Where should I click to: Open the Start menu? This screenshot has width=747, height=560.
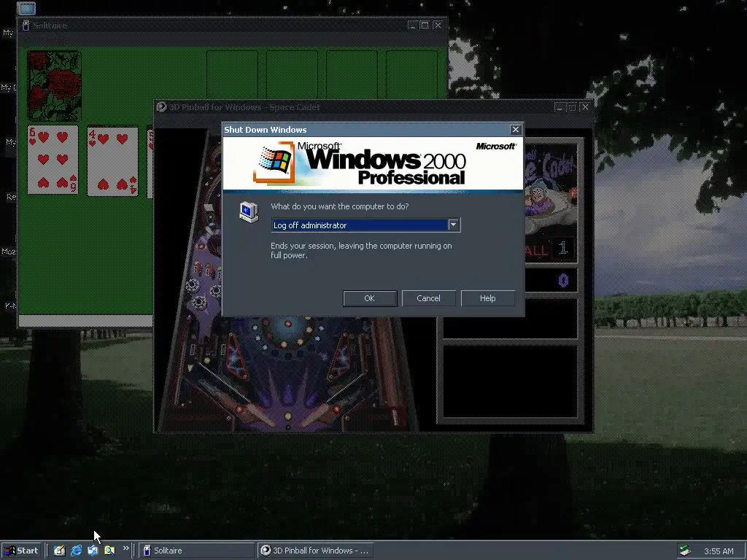pyautogui.click(x=22, y=551)
